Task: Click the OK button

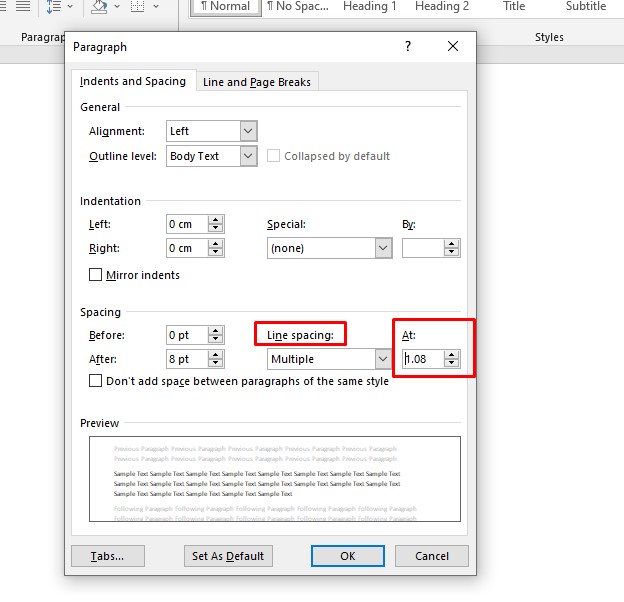Action: click(x=347, y=556)
